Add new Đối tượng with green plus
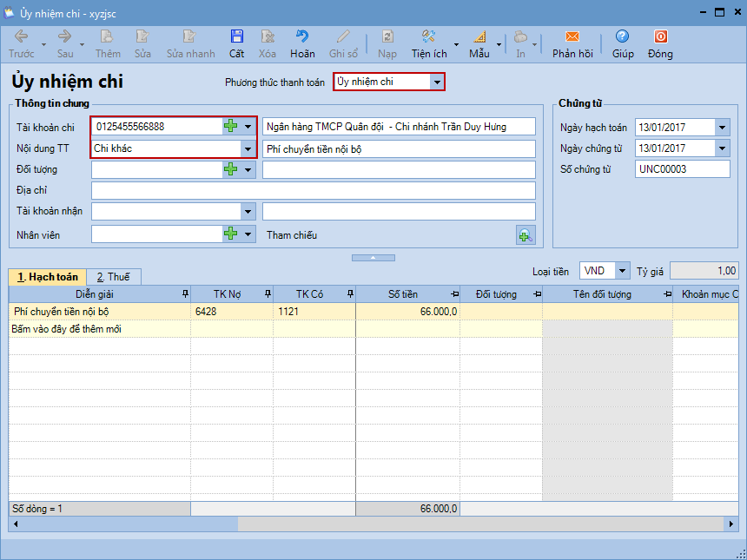Screen dimensions: 747x560 (230, 169)
